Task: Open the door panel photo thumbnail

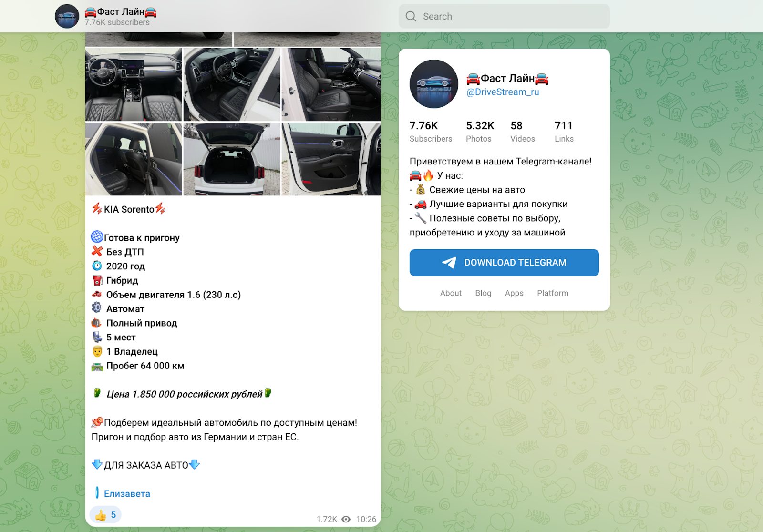Action: coord(331,159)
